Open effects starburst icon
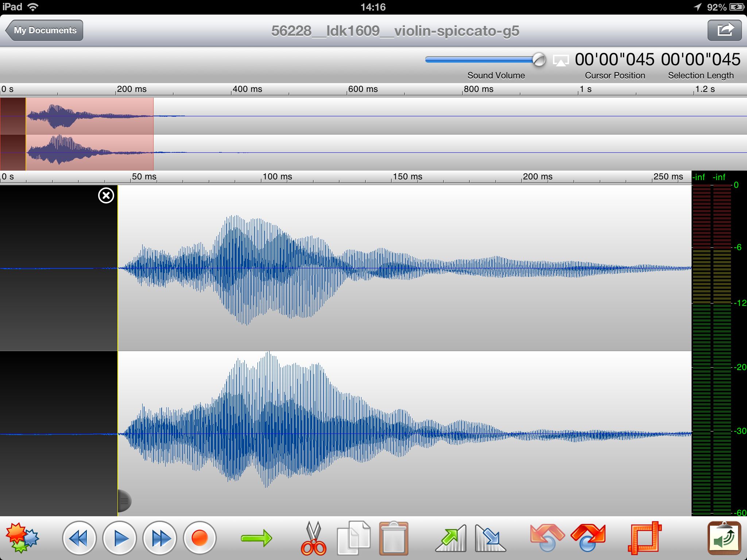Image resolution: width=747 pixels, height=560 pixels. (22, 538)
